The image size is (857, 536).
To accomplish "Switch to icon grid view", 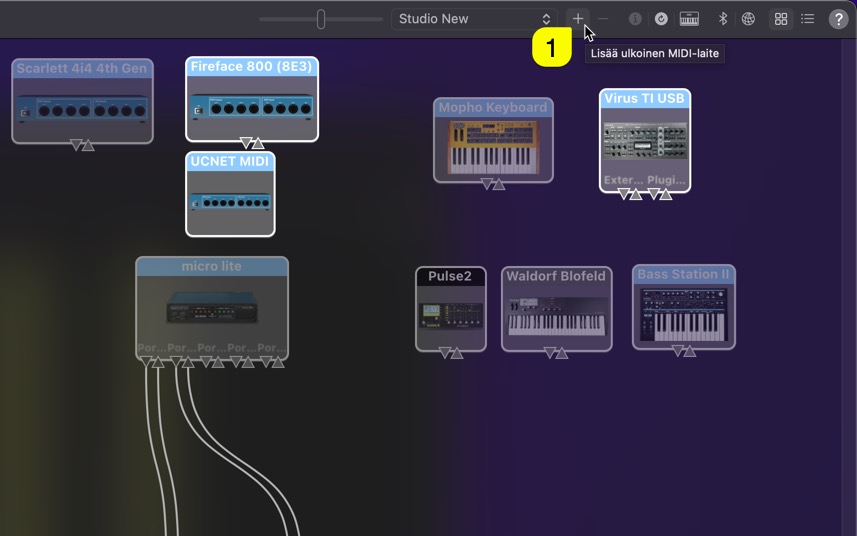I will (x=781, y=19).
